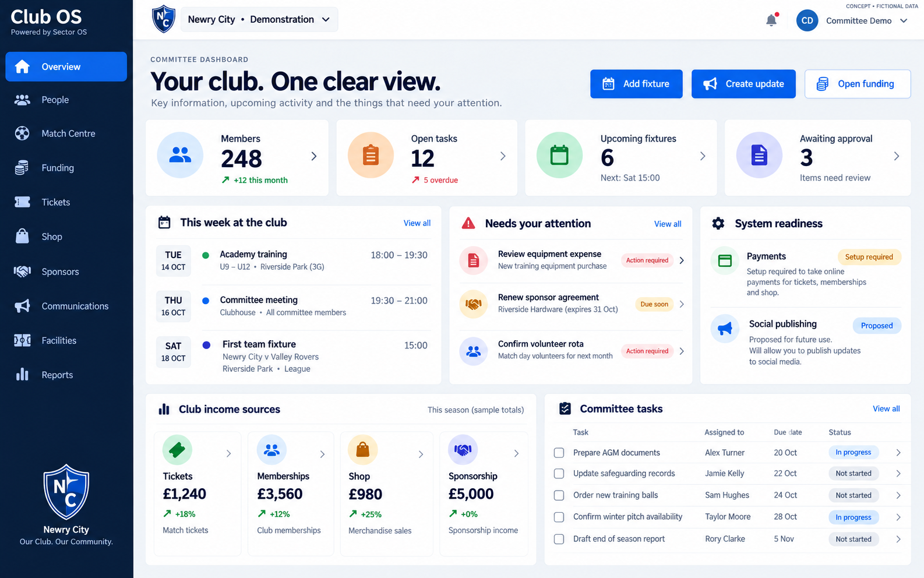Click the Upcoming fixtures calendar icon
The image size is (924, 578).
click(x=559, y=155)
